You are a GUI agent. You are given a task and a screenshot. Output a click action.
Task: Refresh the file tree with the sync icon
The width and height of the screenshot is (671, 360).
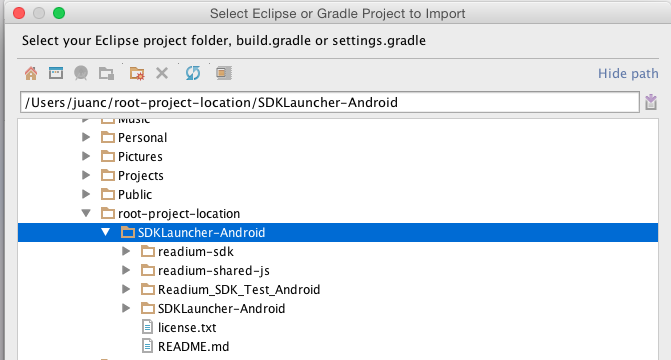[193, 73]
